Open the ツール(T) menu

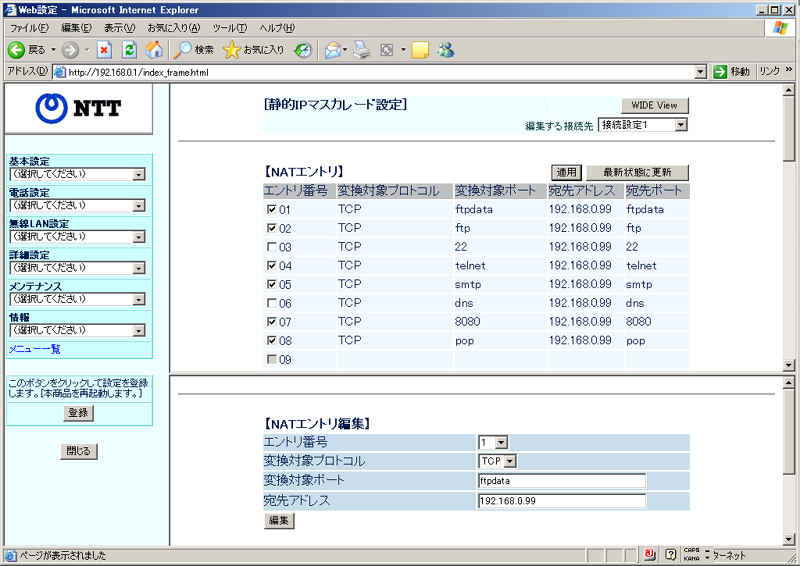coord(230,28)
